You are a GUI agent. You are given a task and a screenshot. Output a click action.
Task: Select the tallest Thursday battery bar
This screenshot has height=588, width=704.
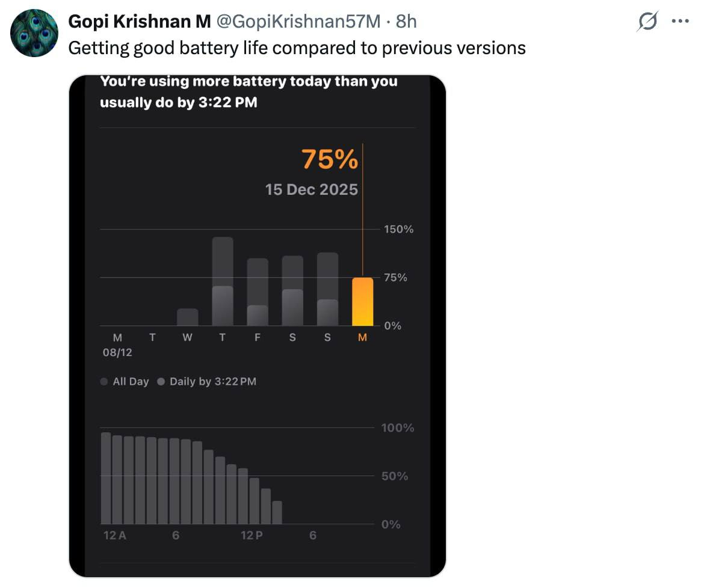pos(223,281)
